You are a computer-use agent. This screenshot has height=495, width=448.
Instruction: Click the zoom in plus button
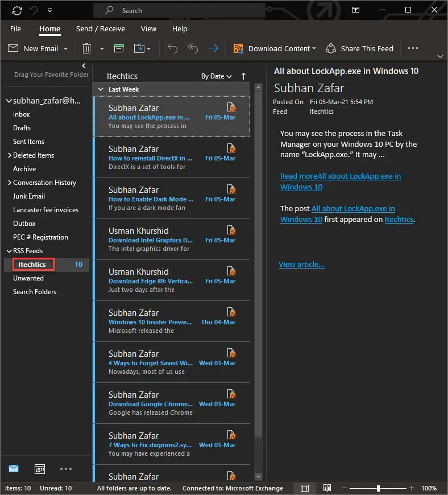coord(412,488)
